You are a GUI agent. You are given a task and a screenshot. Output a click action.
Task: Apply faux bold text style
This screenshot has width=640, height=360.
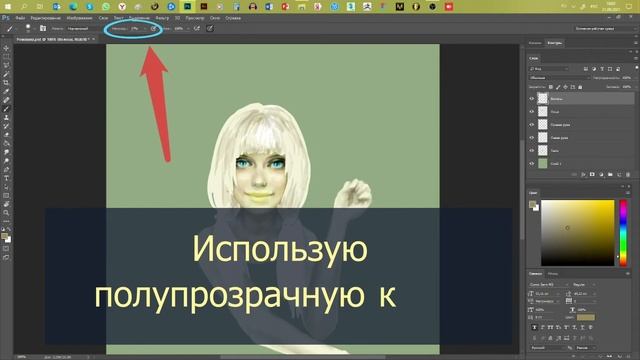tap(534, 327)
